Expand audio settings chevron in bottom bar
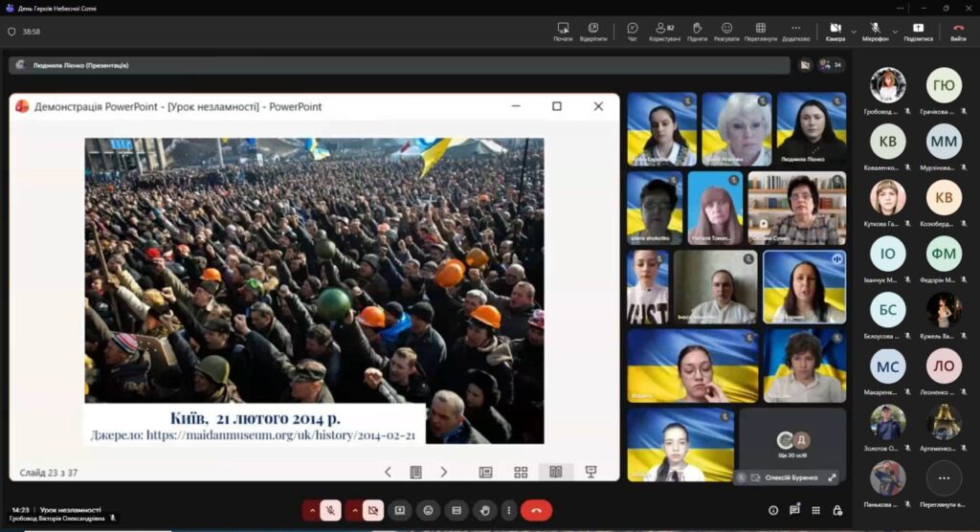 pyautogui.click(x=311, y=511)
